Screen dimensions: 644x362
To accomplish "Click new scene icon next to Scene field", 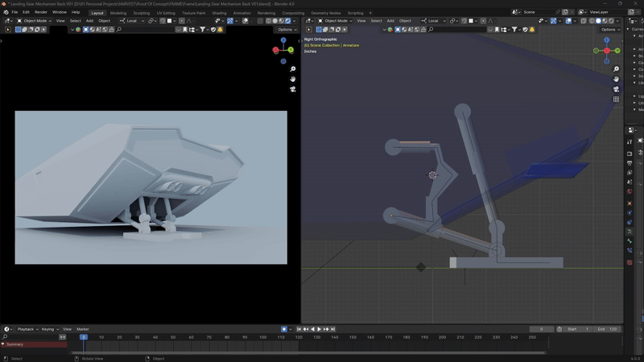I will (x=565, y=12).
